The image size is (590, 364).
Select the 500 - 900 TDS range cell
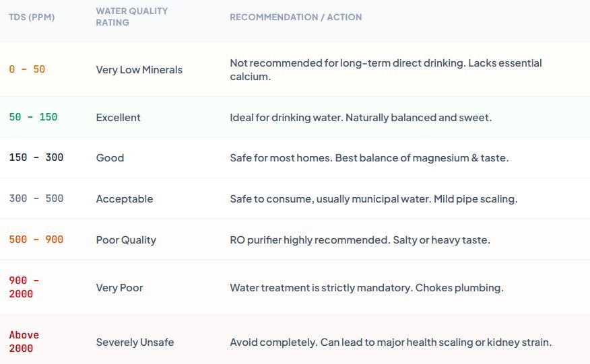[36, 239]
